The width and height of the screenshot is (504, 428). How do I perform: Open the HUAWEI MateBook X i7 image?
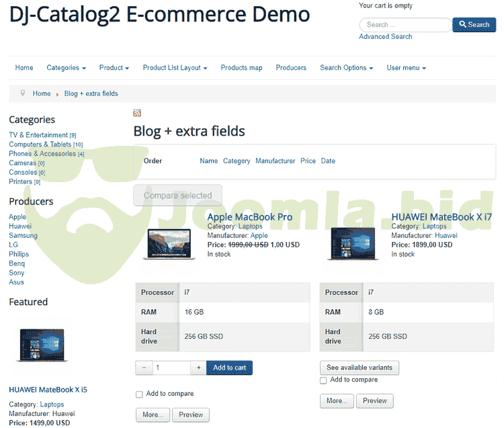[x=352, y=244]
